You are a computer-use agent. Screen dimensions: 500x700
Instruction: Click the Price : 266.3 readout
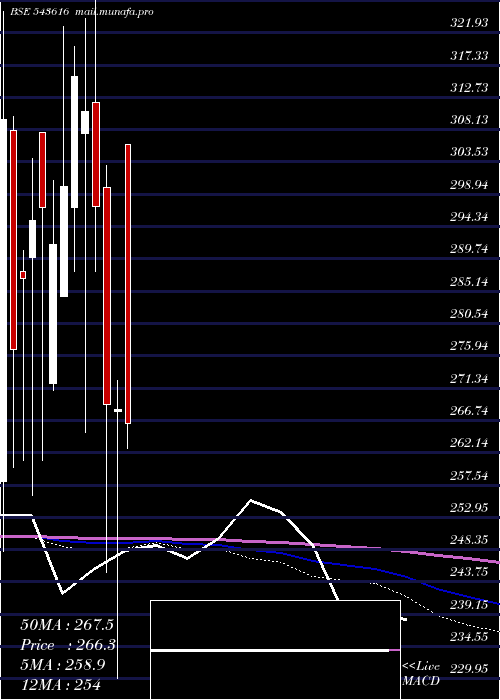[x=68, y=645]
